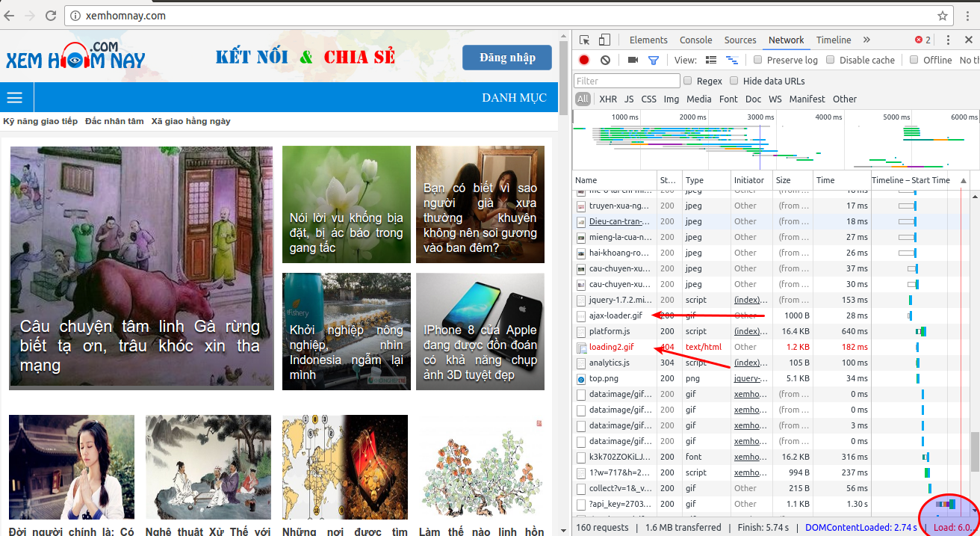Toggle the network filter funnel icon
The image size is (980, 536).
(x=654, y=60)
